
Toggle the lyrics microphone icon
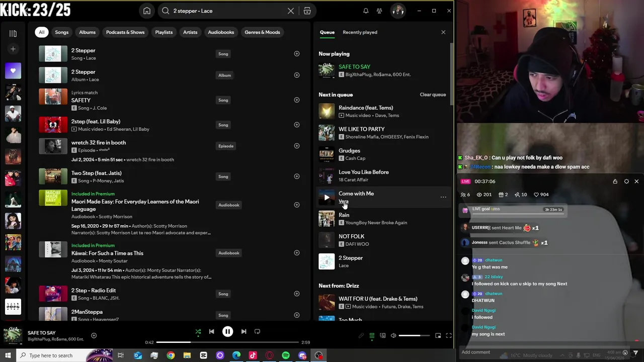point(361,336)
